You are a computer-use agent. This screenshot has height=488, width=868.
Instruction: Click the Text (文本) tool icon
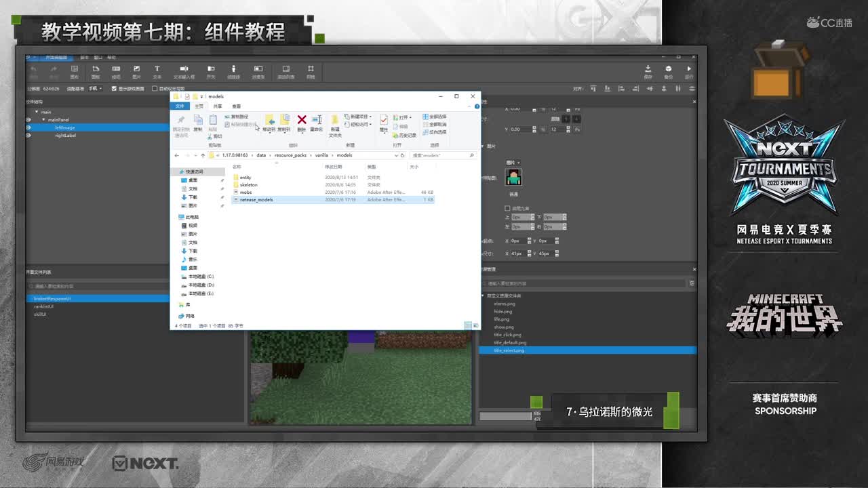(157, 69)
